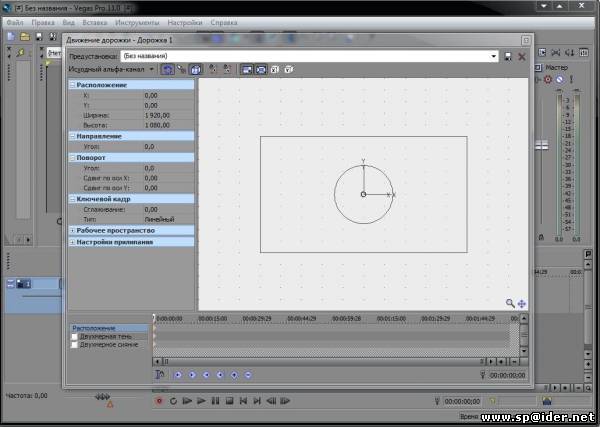Image resolution: width=600 pixels, height=427 pixels.
Task: Click the Stop button in the main transport bar
Action: (229, 401)
